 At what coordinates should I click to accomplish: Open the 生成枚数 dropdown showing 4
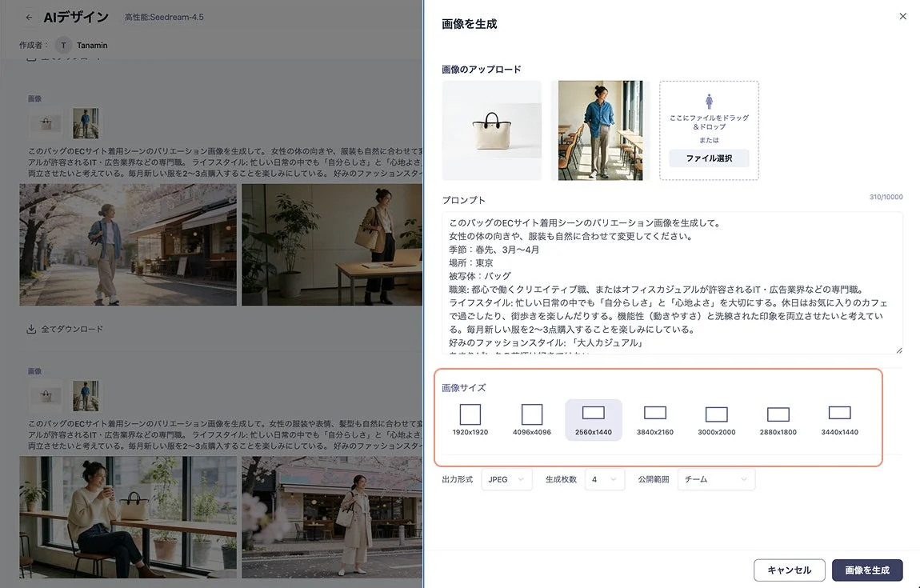pyautogui.click(x=605, y=478)
